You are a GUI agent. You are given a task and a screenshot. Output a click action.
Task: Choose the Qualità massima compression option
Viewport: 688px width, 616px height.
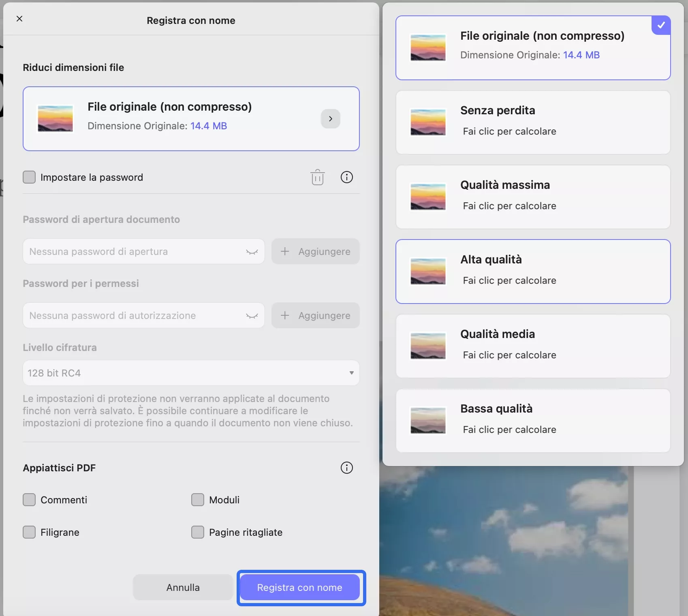(x=533, y=197)
